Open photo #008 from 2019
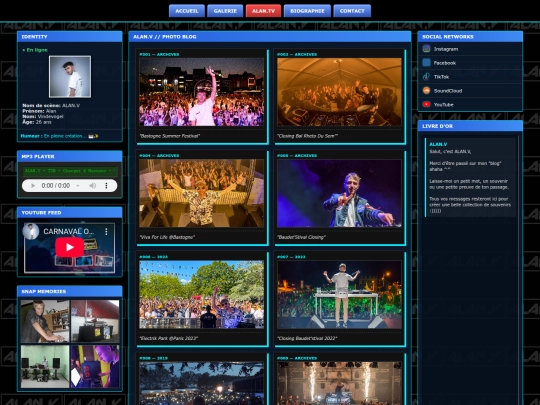The image size is (540, 405). click(201, 383)
